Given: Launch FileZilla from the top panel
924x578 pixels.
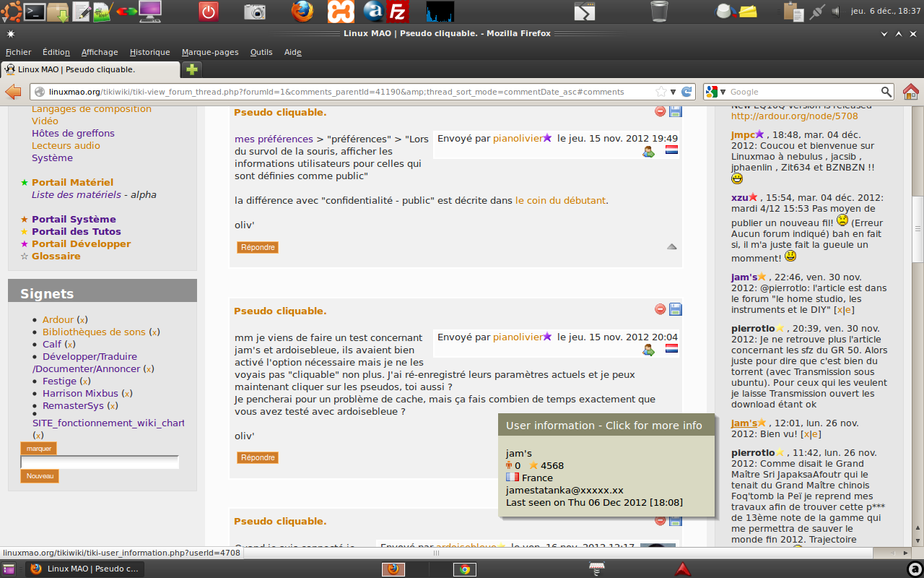Looking at the screenshot, I should tap(397, 12).
